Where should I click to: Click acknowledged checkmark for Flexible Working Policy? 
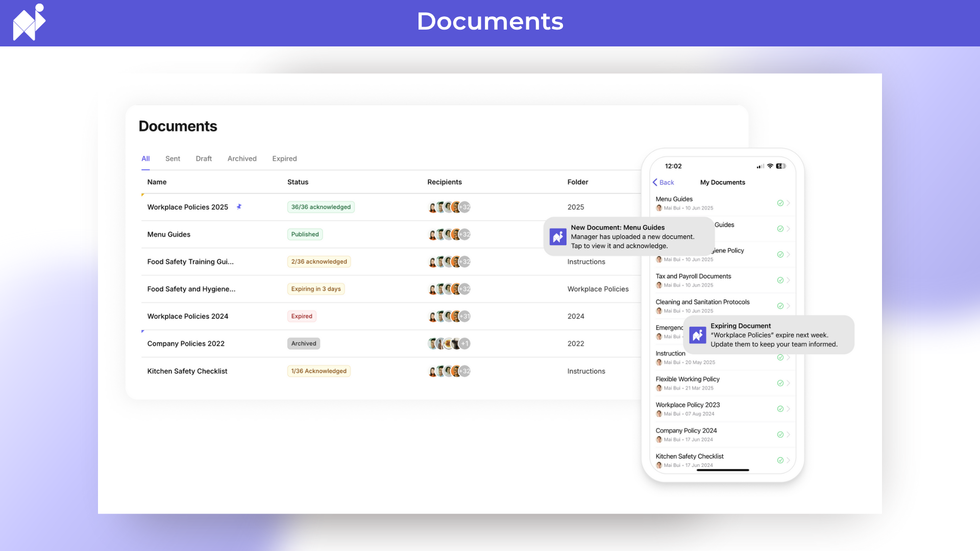[x=780, y=383]
